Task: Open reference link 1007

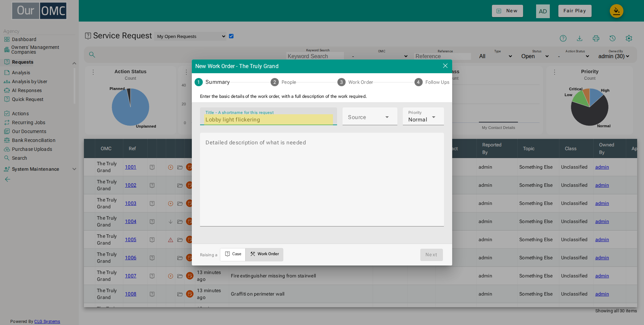Action: (131, 276)
